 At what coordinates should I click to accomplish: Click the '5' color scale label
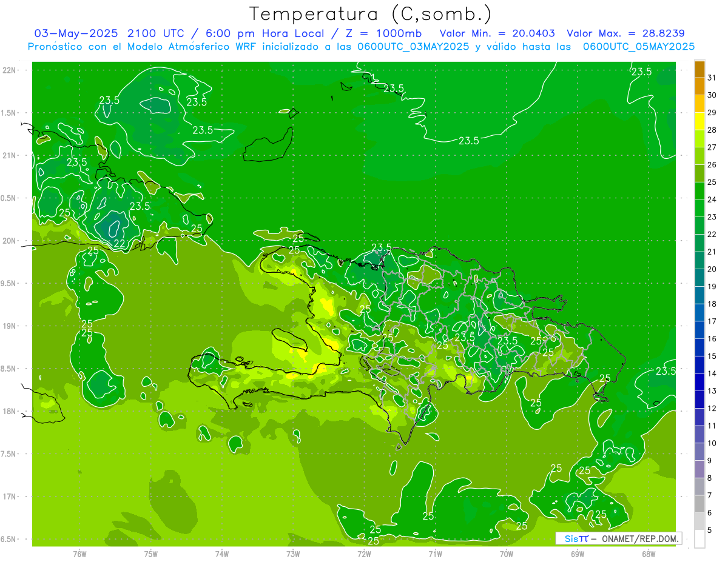(710, 530)
